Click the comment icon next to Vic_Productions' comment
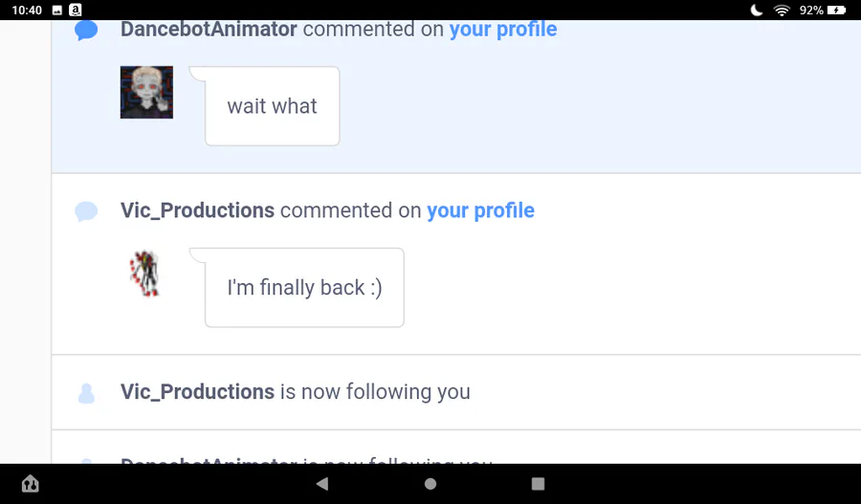The width and height of the screenshot is (861, 504). point(86,211)
